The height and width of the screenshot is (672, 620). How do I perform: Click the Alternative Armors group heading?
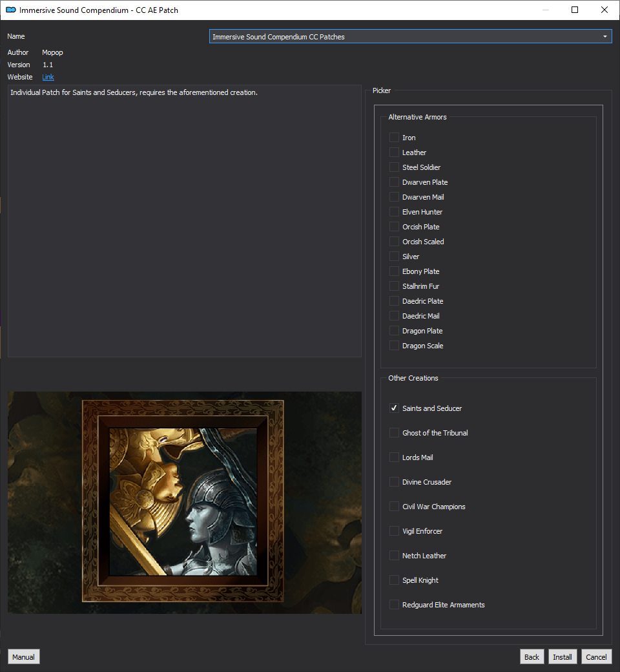417,117
